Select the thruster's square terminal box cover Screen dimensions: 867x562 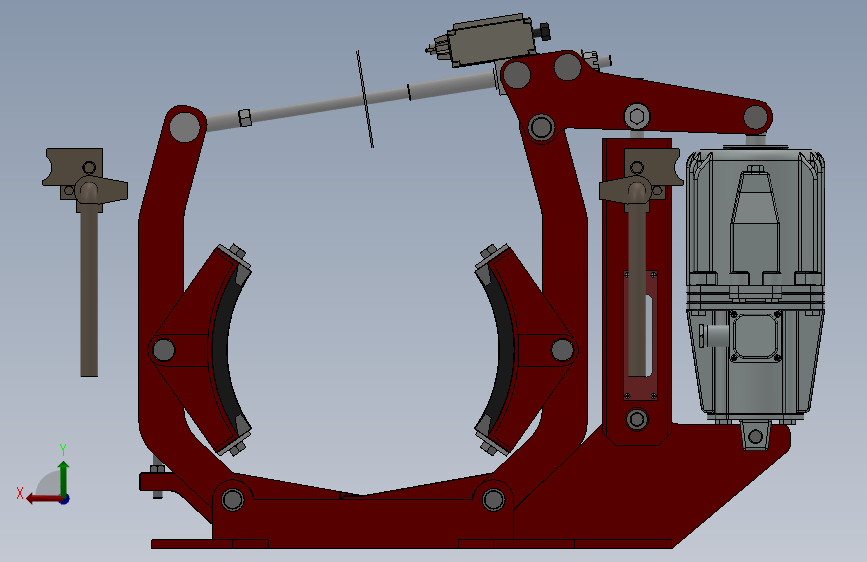(x=755, y=335)
